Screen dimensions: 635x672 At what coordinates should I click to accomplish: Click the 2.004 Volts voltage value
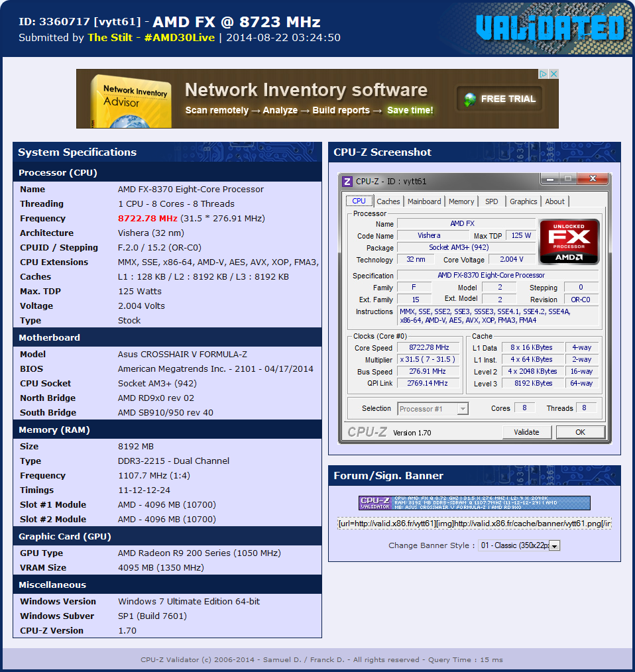tap(141, 306)
